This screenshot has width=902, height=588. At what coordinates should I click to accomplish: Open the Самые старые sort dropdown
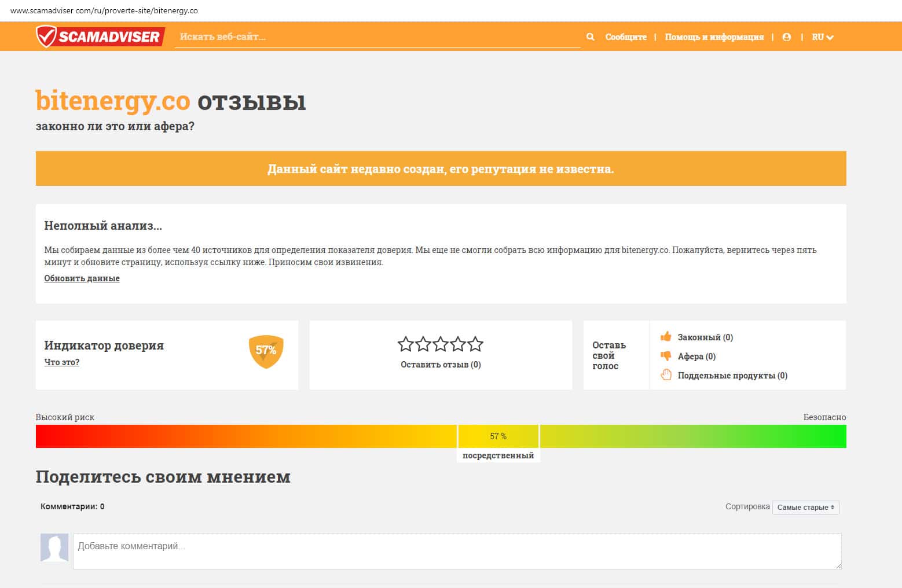coord(805,507)
